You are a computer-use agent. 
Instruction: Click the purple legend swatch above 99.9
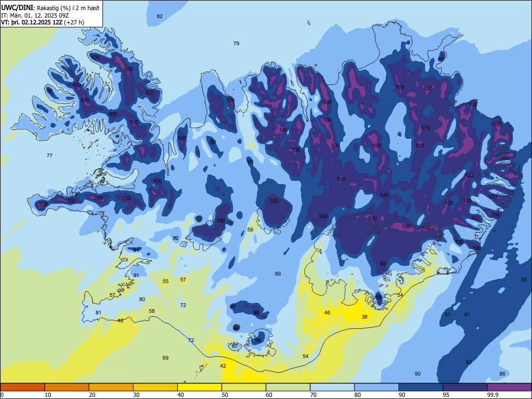coord(509,387)
